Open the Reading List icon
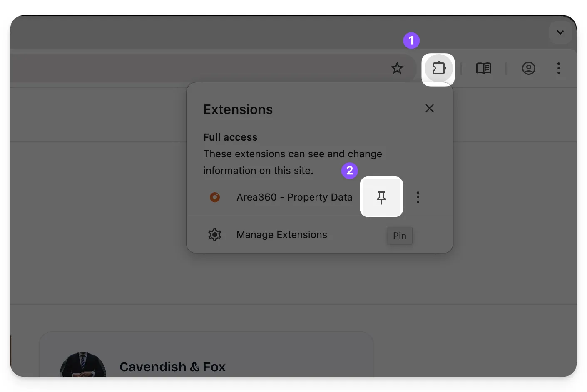Viewport: 587px width, 392px height. (484, 68)
